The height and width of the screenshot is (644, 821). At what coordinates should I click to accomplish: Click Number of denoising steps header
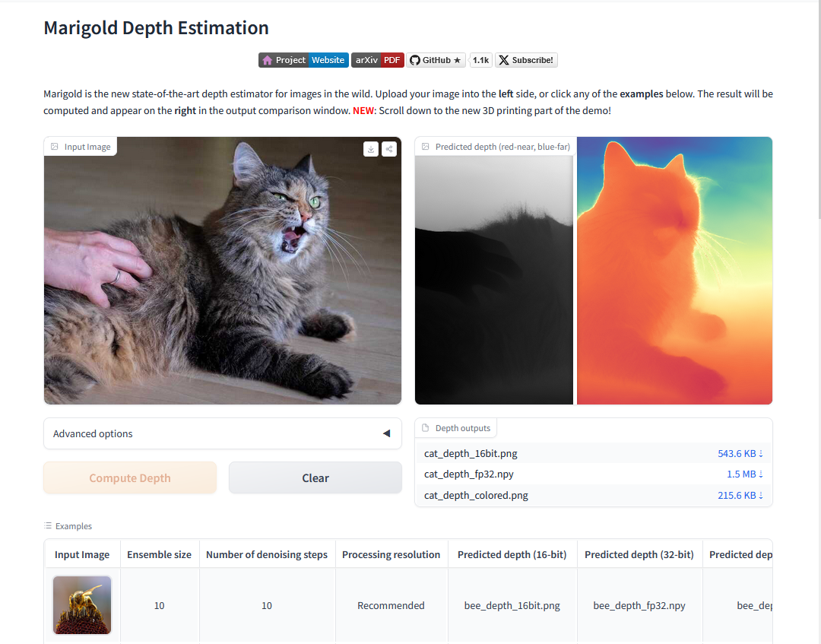click(267, 554)
